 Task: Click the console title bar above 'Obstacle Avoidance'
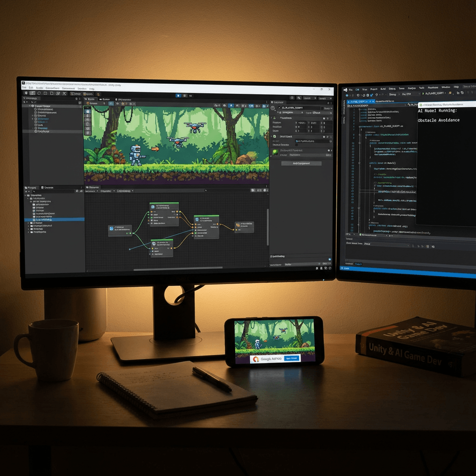click(x=447, y=105)
